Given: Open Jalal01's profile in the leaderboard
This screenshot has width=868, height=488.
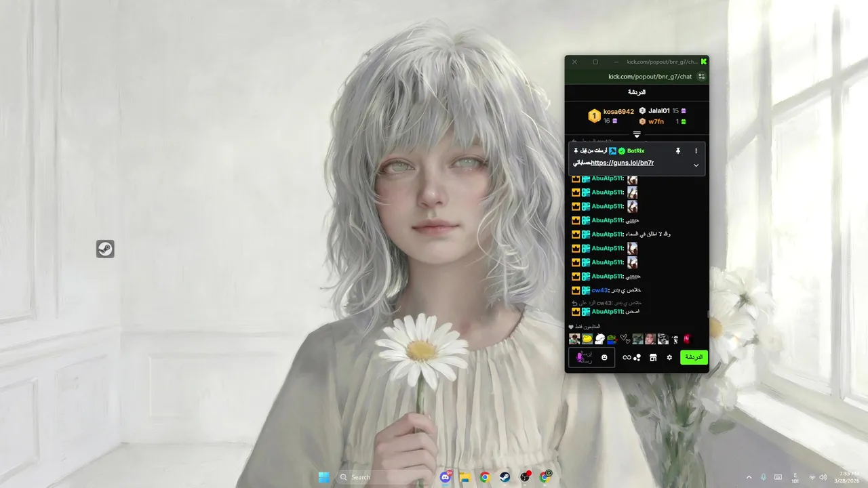Looking at the screenshot, I should 658,110.
